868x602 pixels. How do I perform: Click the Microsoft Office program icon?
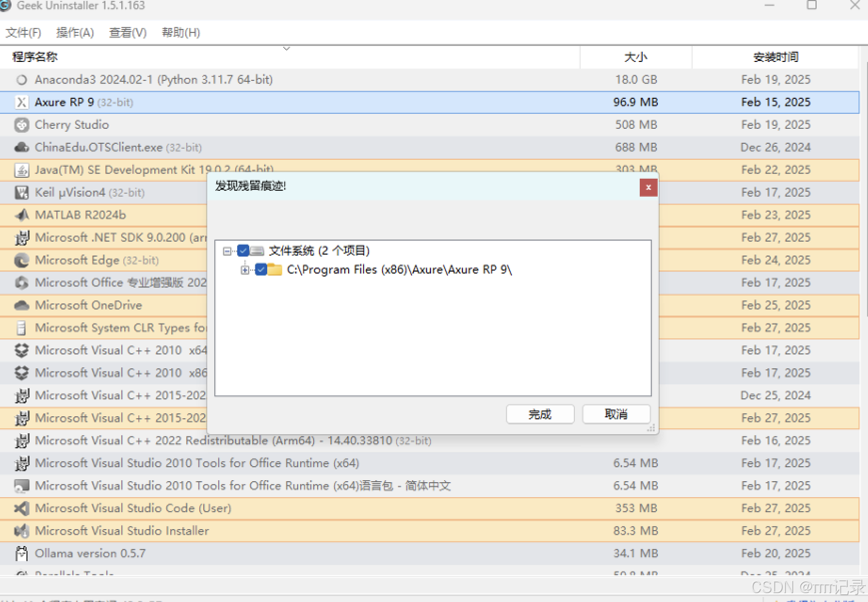(x=21, y=283)
